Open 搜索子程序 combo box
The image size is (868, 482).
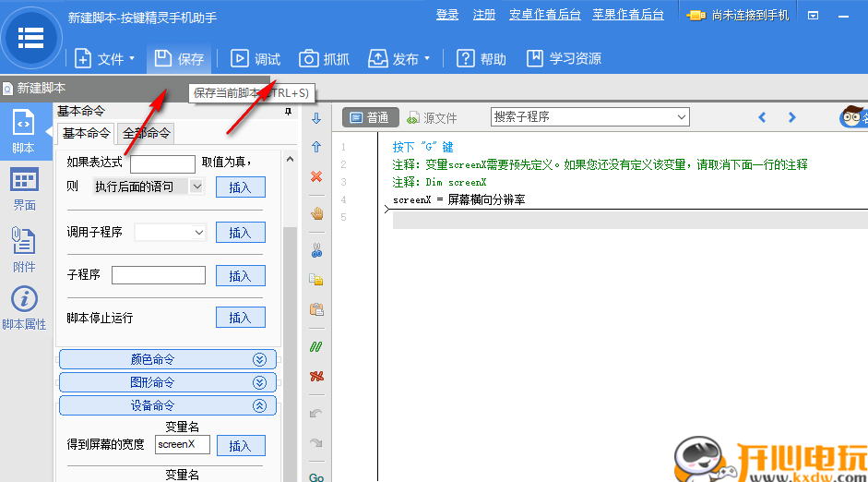[x=590, y=117]
